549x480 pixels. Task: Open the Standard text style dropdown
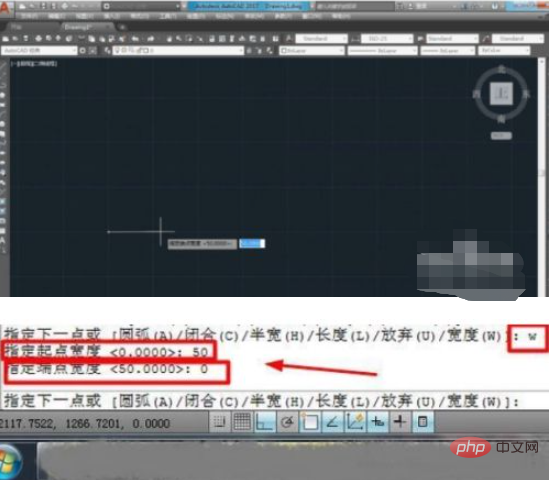click(321, 38)
